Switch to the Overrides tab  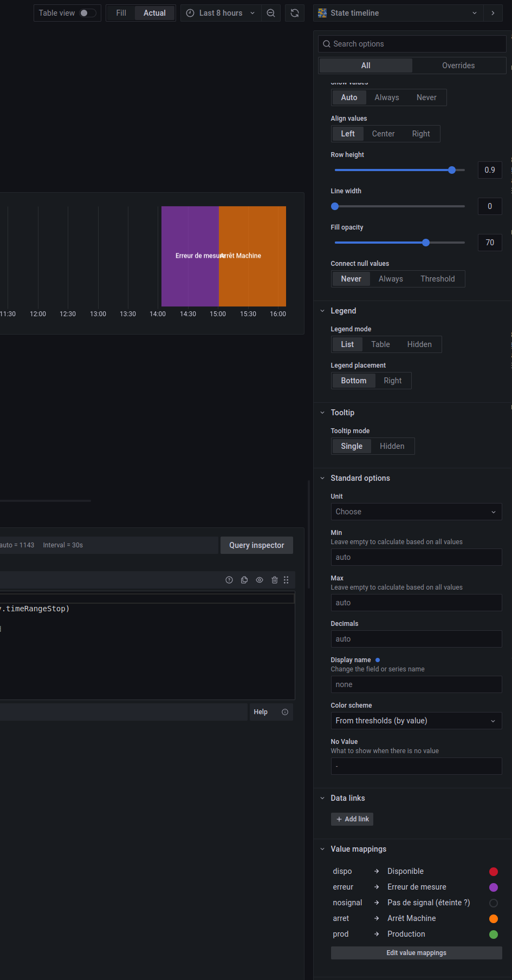pyautogui.click(x=458, y=66)
